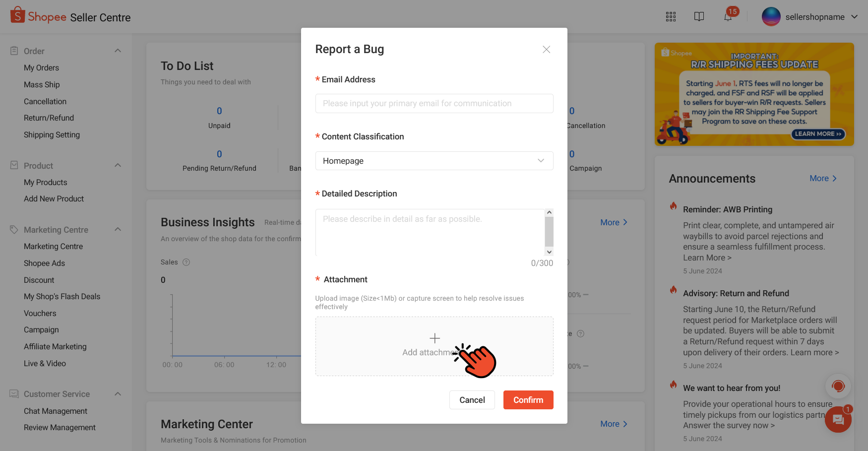Click the plus icon to add attachment
The height and width of the screenshot is (451, 868).
(x=434, y=338)
